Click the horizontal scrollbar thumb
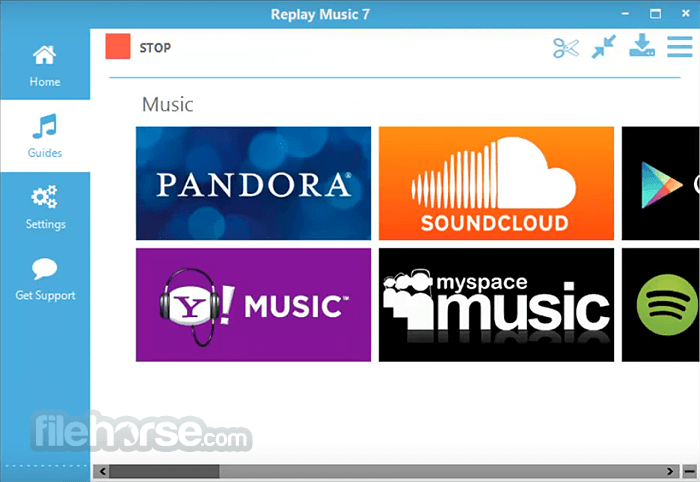 164,471
